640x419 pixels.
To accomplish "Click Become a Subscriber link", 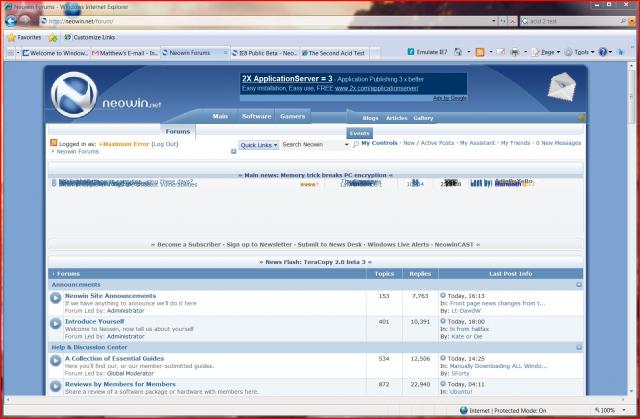I will (x=189, y=244).
